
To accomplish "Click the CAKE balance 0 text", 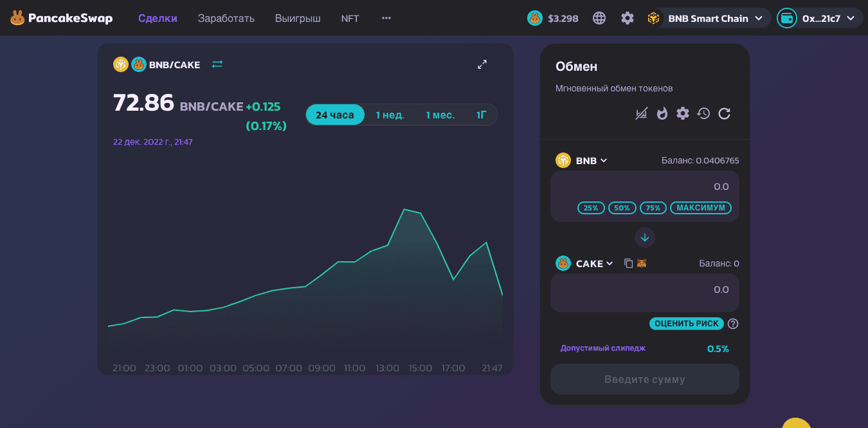I will [x=719, y=263].
